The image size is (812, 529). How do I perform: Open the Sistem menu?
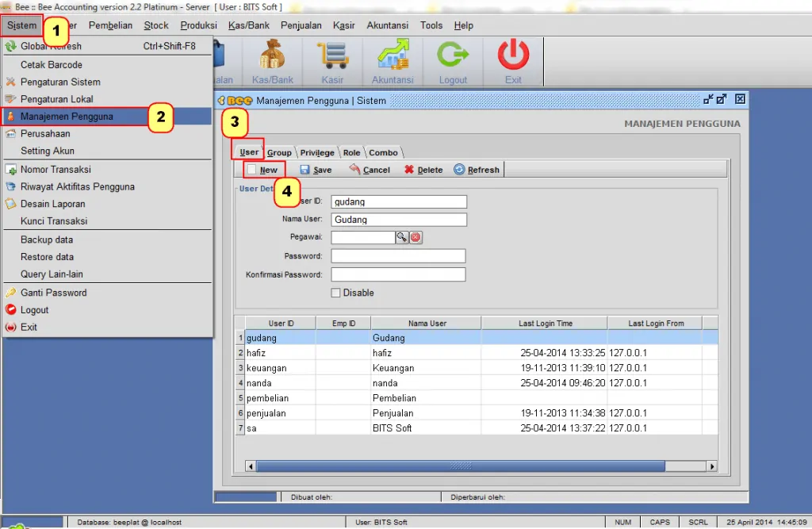[21, 25]
